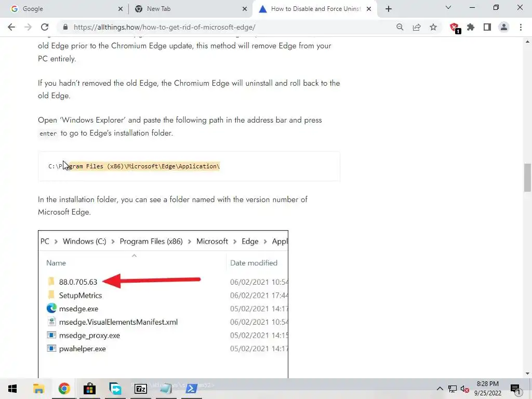Open the notification center icon
Image resolution: width=532 pixels, height=399 pixels.
(x=515, y=389)
